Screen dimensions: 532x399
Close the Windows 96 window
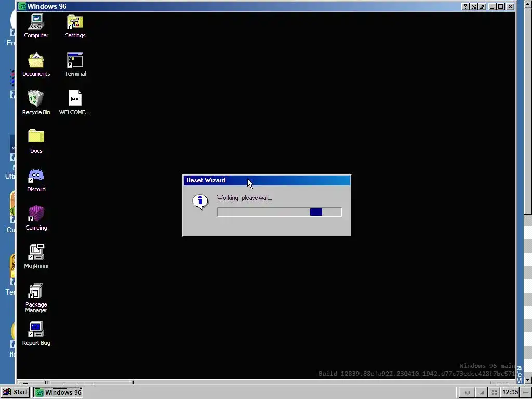coord(510,6)
